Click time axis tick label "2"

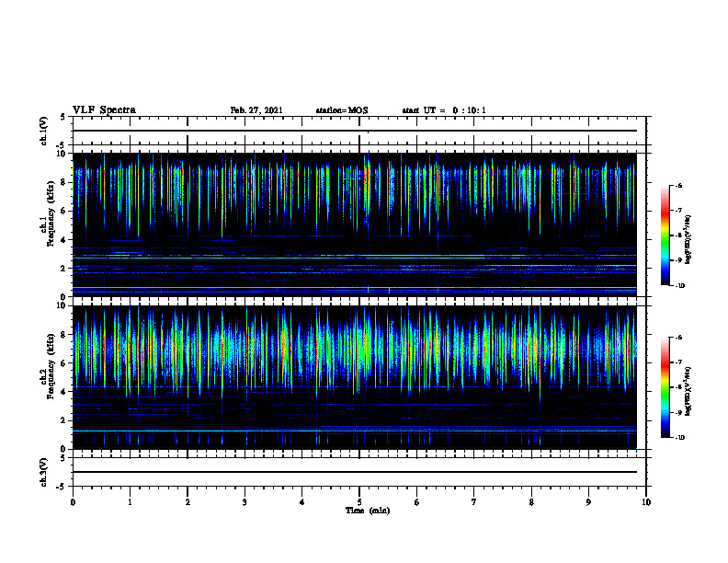(188, 502)
